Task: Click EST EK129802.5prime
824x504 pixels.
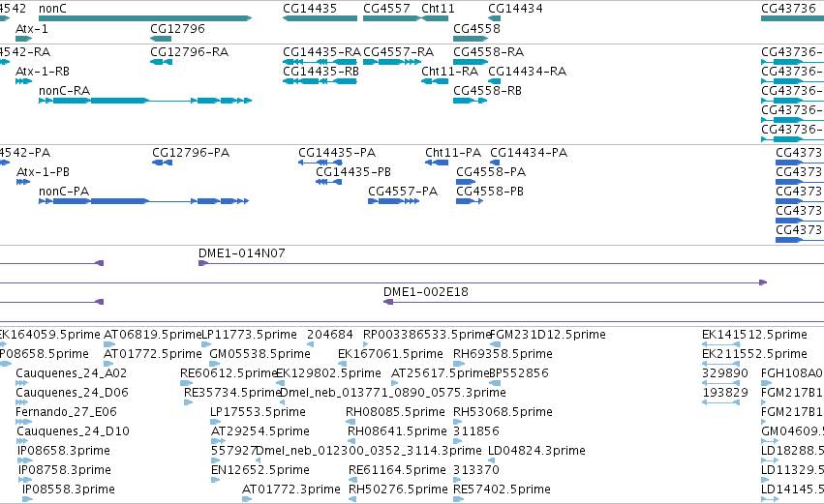Action: (328, 373)
